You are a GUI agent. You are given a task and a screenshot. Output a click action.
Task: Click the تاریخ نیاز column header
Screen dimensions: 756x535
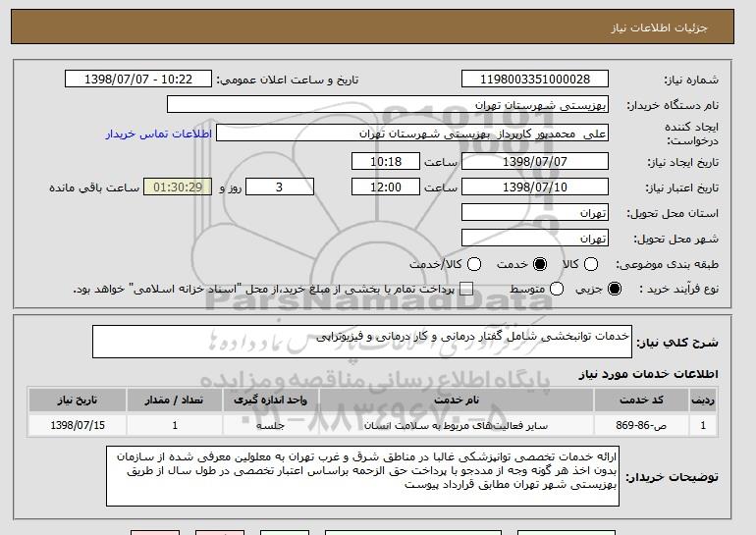click(78, 401)
